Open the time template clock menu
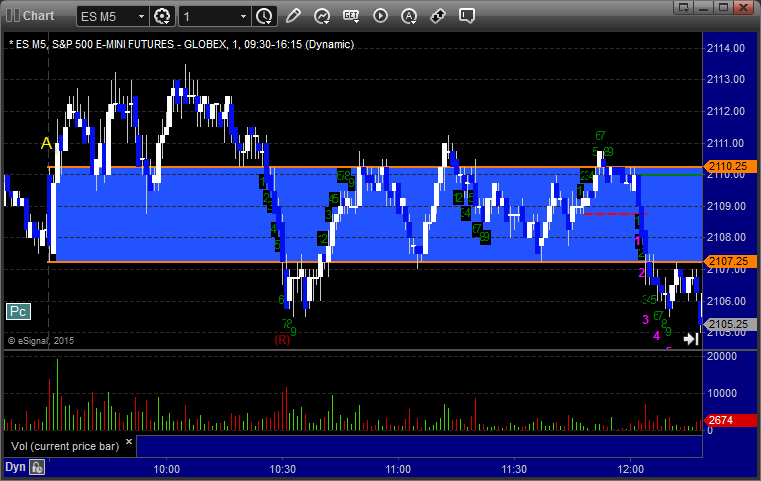 265,16
